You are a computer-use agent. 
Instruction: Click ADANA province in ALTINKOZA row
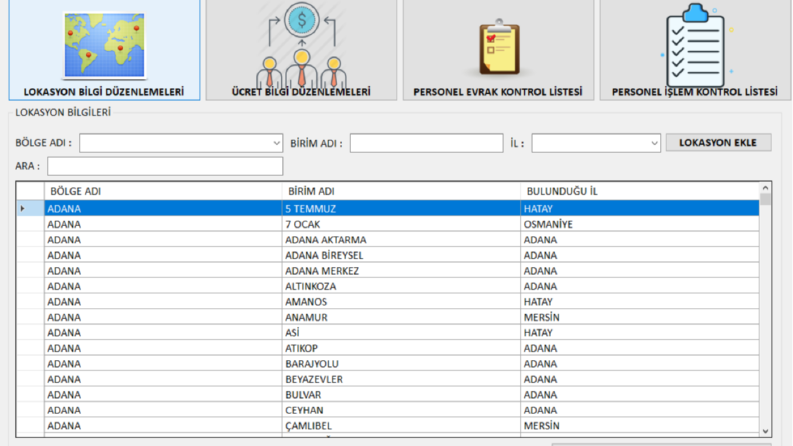click(x=640, y=286)
